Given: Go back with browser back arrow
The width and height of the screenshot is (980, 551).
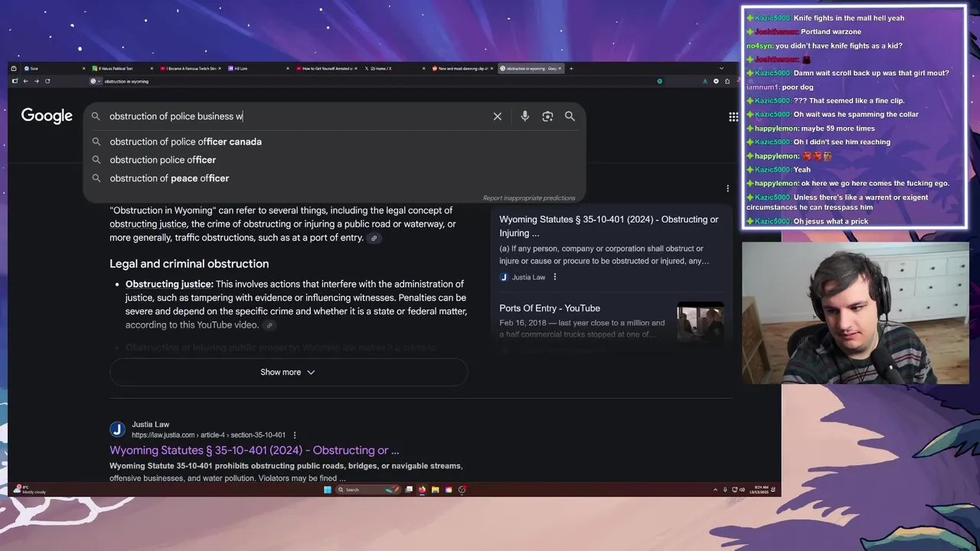Looking at the screenshot, I should coord(25,81).
